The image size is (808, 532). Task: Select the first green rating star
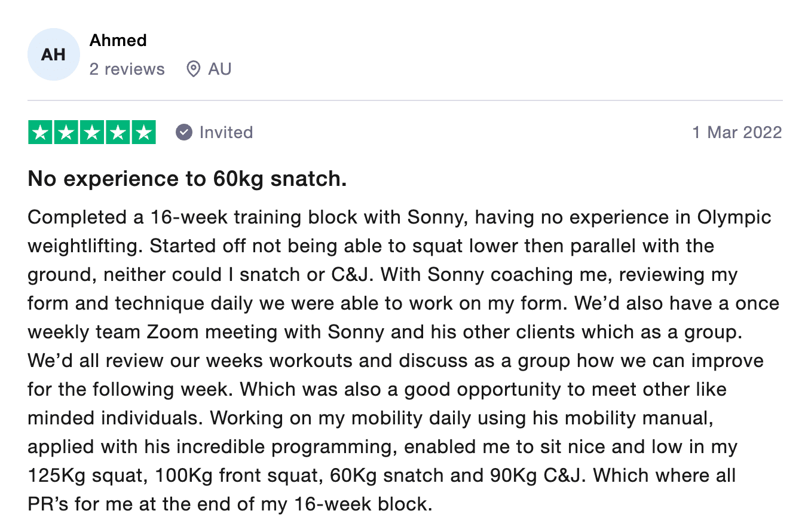(x=41, y=132)
